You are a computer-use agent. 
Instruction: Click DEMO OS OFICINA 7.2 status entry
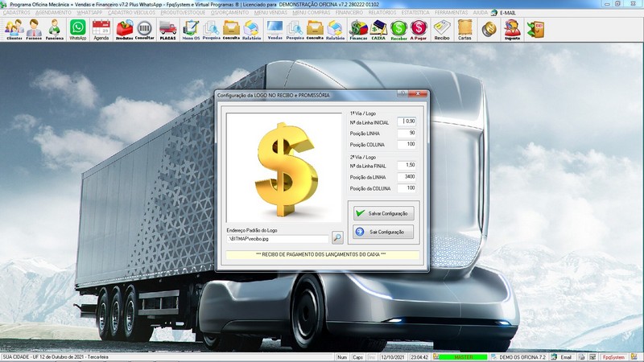pyautogui.click(x=522, y=357)
